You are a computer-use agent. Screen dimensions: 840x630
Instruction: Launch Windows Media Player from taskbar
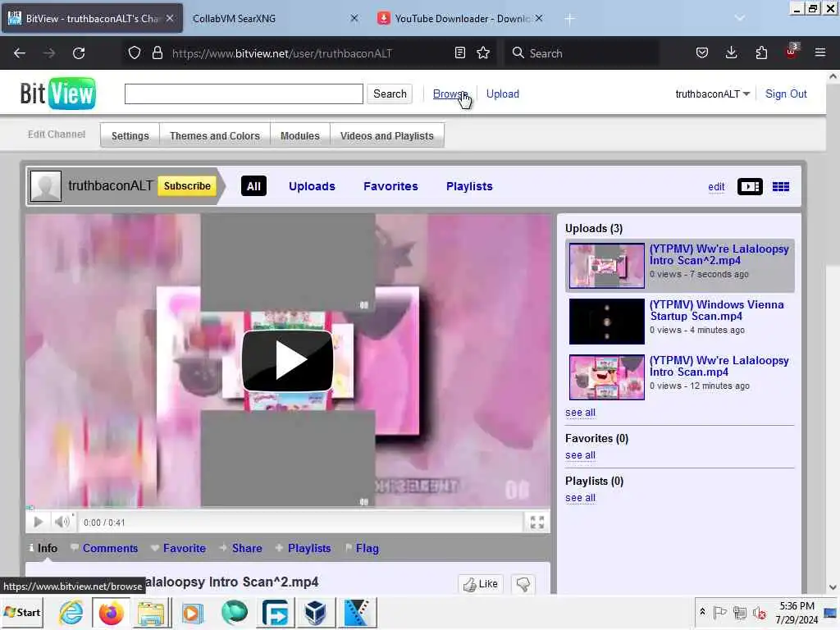(192, 612)
